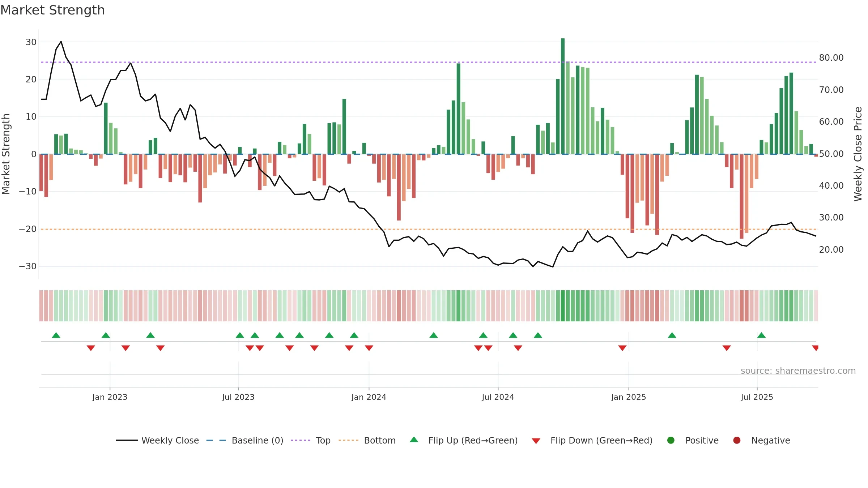Screen dimensions: 868x488
Task: Click the 60.00 price axis label
Action: click(x=831, y=122)
